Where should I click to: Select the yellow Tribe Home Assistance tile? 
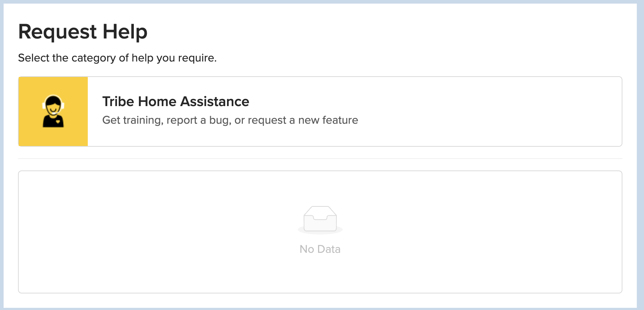(x=53, y=111)
